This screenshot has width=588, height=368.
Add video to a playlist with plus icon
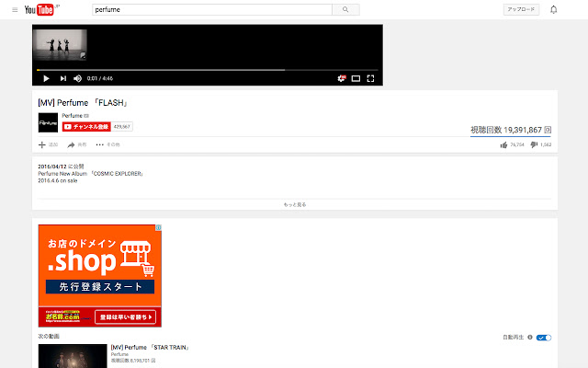(x=42, y=144)
